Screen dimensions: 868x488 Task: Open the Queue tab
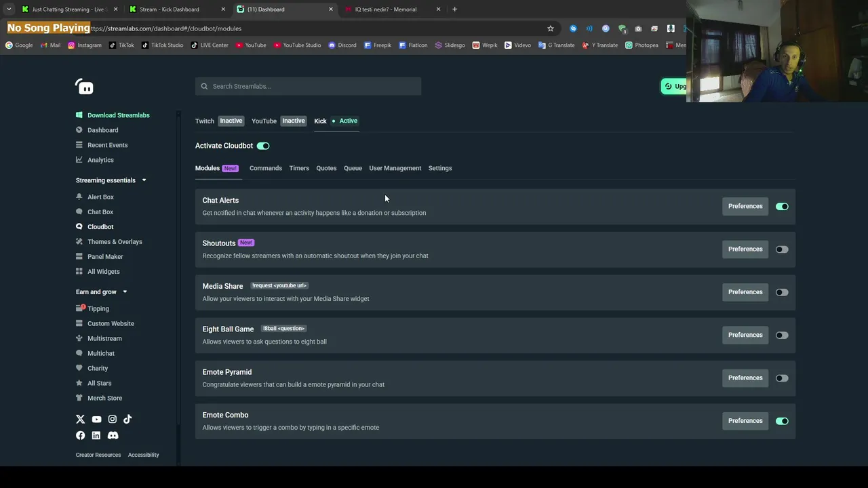click(x=353, y=168)
